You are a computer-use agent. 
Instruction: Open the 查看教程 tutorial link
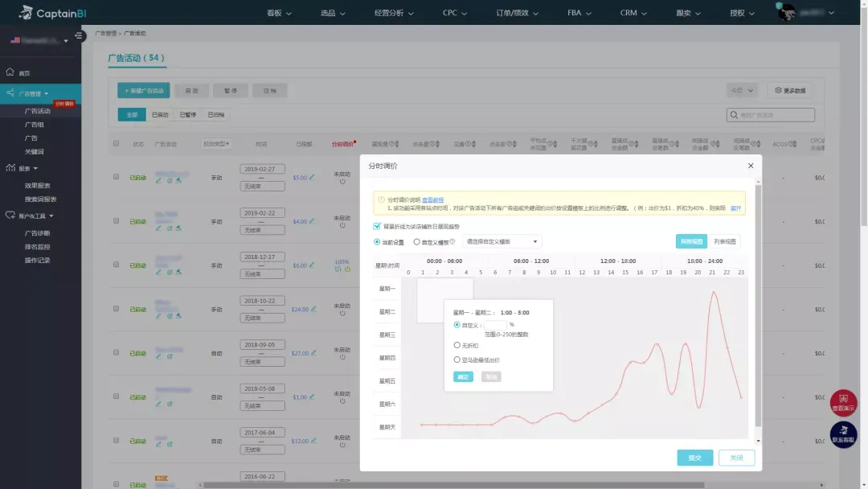(x=432, y=200)
